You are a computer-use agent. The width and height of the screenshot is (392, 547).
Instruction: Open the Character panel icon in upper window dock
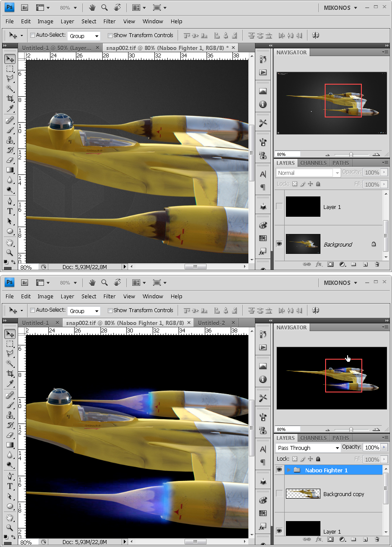coord(263,174)
